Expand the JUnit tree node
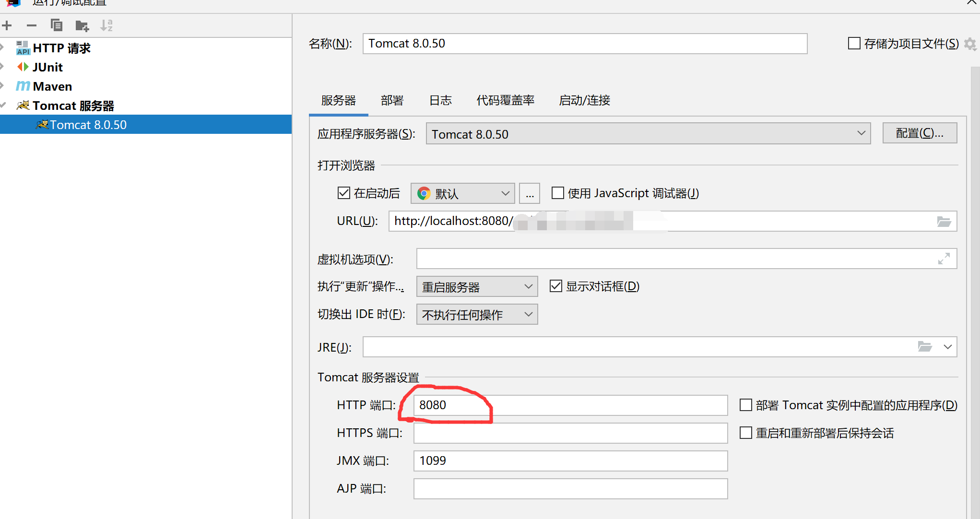The height and width of the screenshot is (519, 980). [2, 66]
